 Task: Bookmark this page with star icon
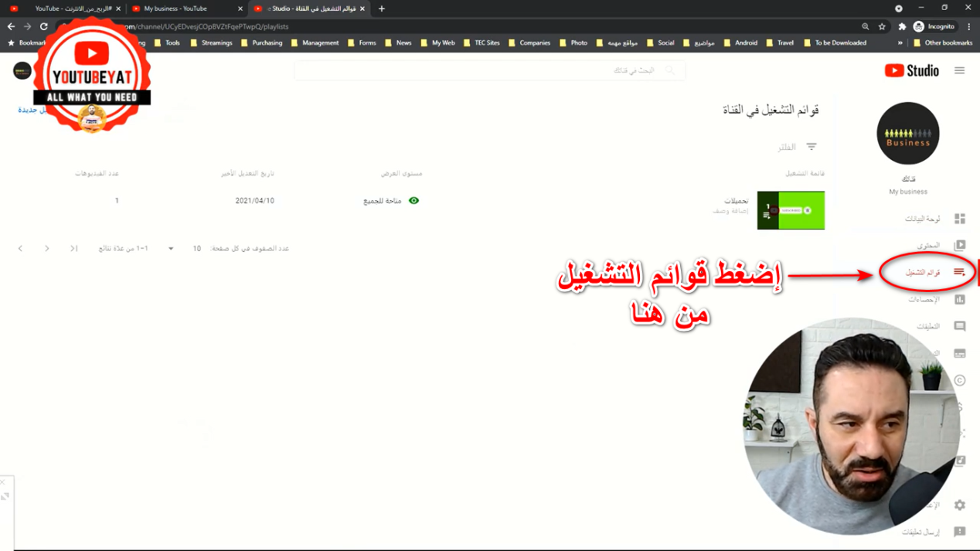(882, 26)
